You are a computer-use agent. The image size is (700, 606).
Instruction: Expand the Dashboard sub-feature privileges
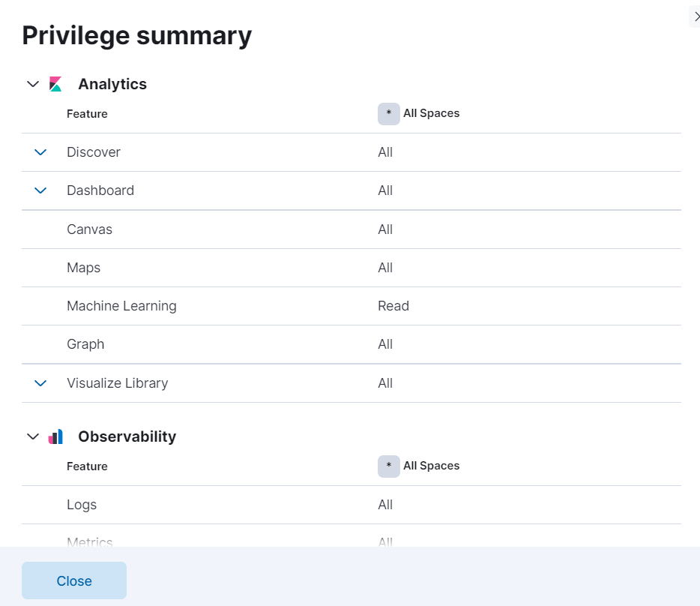coord(40,190)
